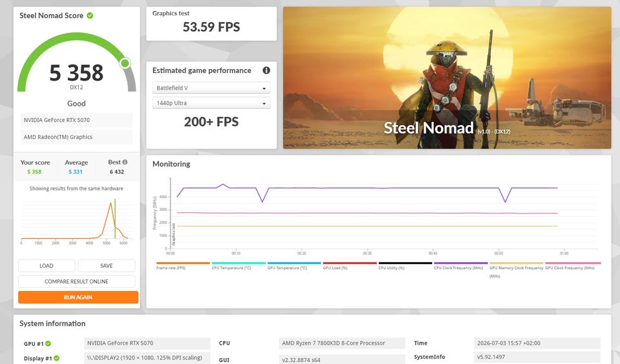
Task: Open the Battlefield V game dropdown
Action: [211, 88]
